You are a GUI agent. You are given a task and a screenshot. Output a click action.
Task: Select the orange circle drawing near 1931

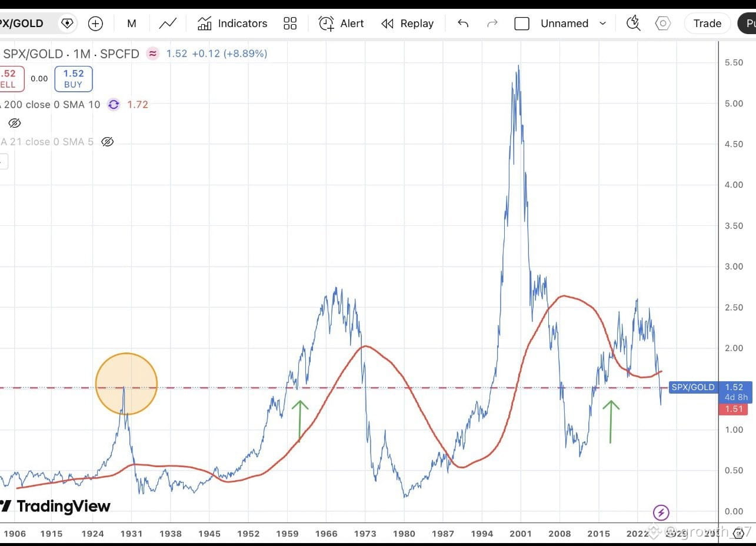tap(126, 384)
